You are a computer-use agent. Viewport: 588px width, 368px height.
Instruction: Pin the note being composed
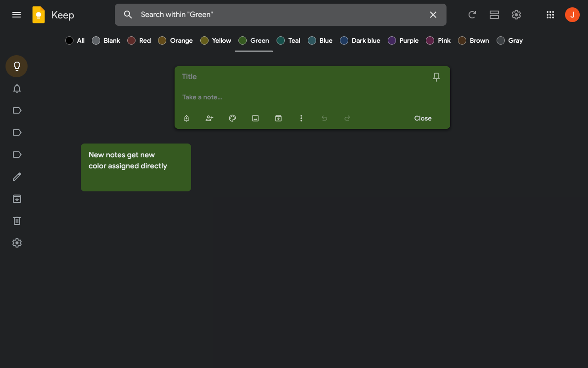436,77
